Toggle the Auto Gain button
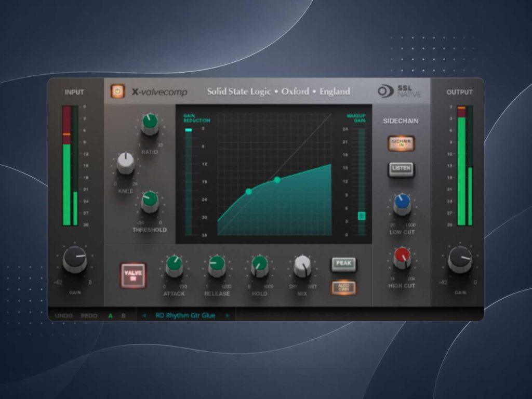 [x=344, y=288]
